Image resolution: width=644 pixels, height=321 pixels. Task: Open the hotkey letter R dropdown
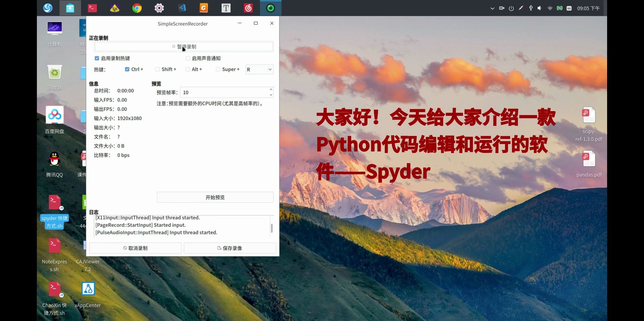tap(260, 70)
